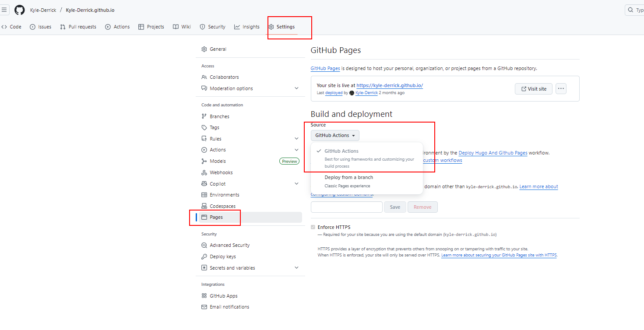The height and width of the screenshot is (330, 644).
Task: Open Branches settings in sidebar
Action: tap(219, 116)
